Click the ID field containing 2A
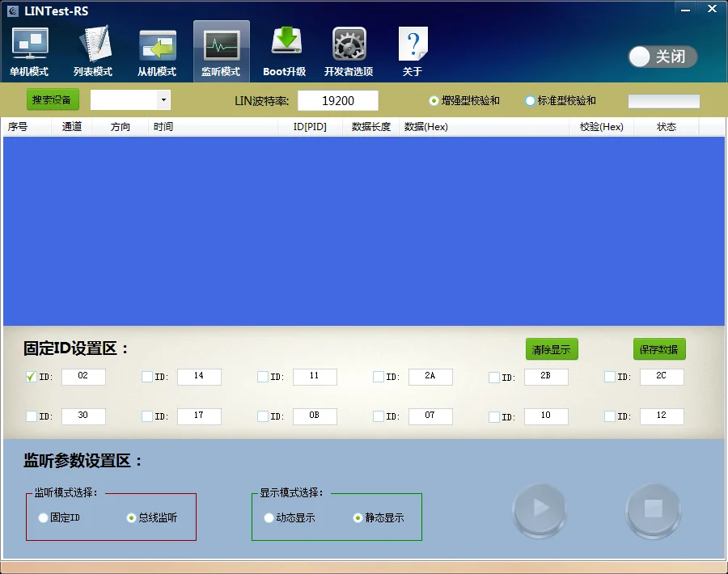The width and height of the screenshot is (728, 574). pyautogui.click(x=430, y=377)
